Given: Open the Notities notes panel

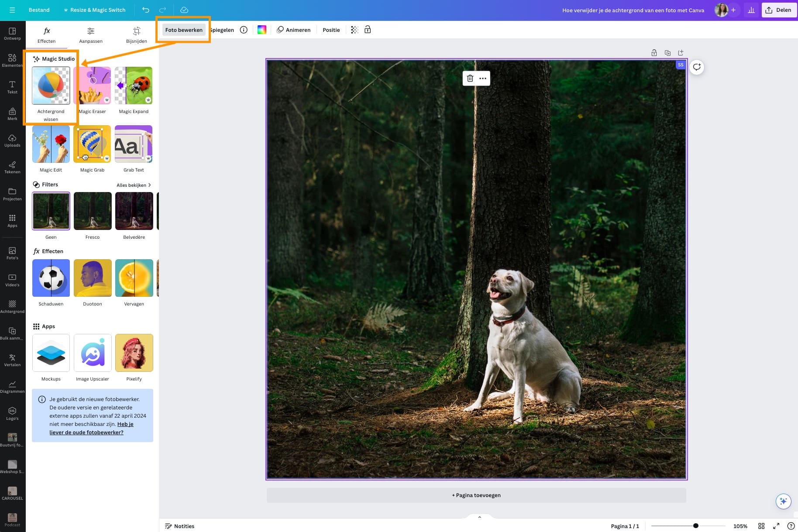Looking at the screenshot, I should (180, 526).
